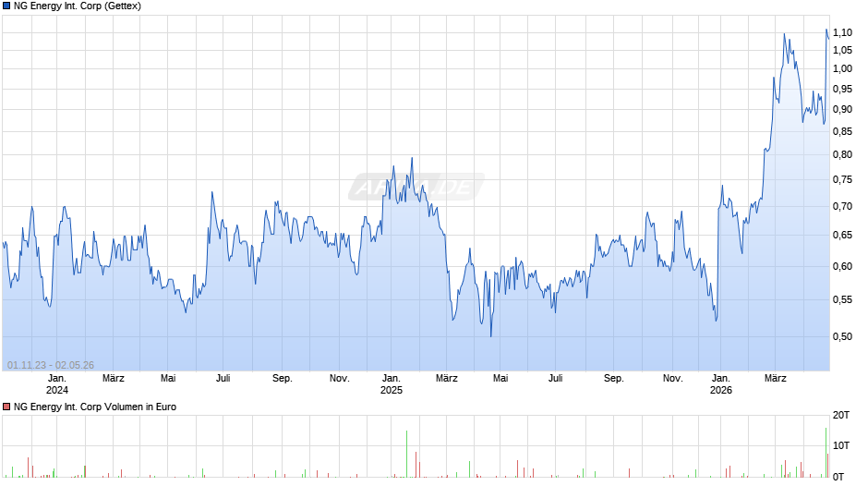Click the blue legend square beside NG Energy Int. Corp

pos(6,6)
